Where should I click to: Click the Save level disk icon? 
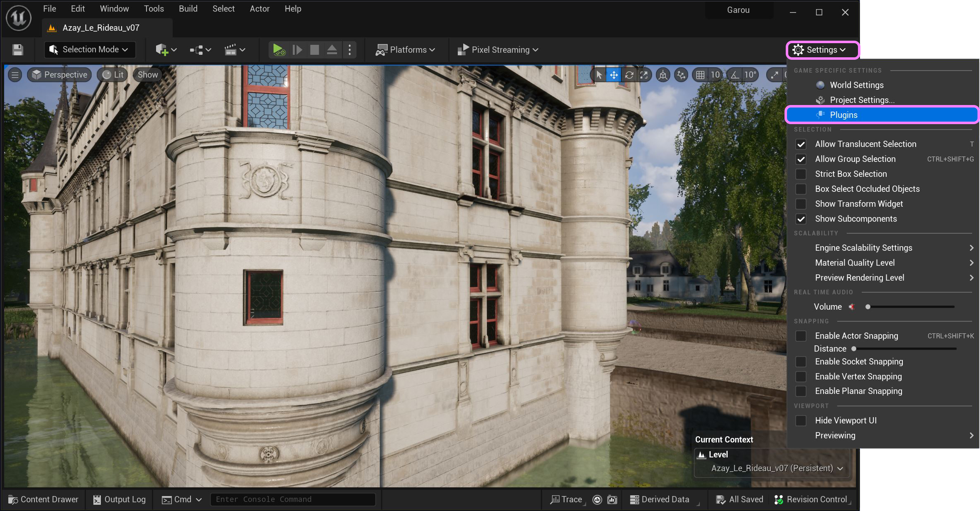point(17,50)
